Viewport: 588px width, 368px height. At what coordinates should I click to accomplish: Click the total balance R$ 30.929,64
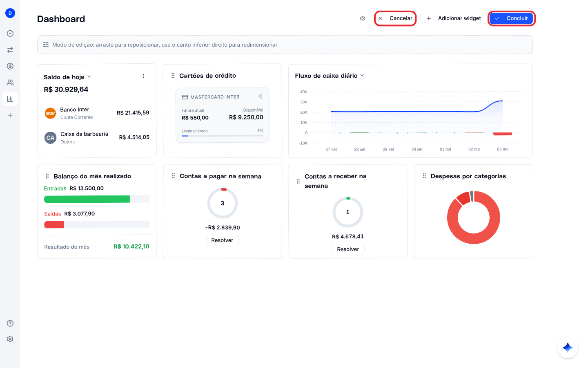pos(66,90)
